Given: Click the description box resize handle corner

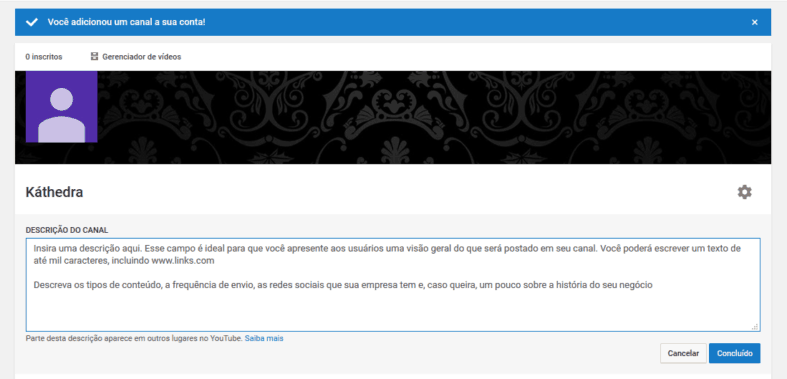Looking at the screenshot, I should [755, 327].
